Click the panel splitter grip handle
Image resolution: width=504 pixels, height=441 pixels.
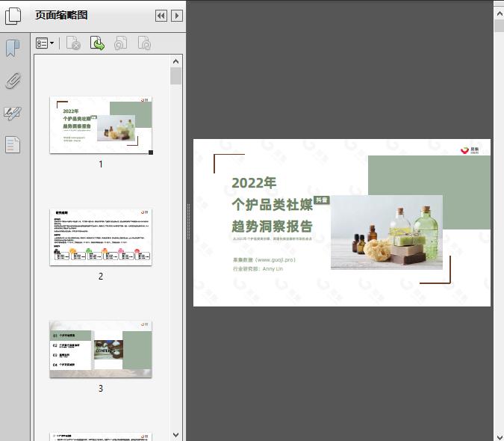pyautogui.click(x=189, y=222)
